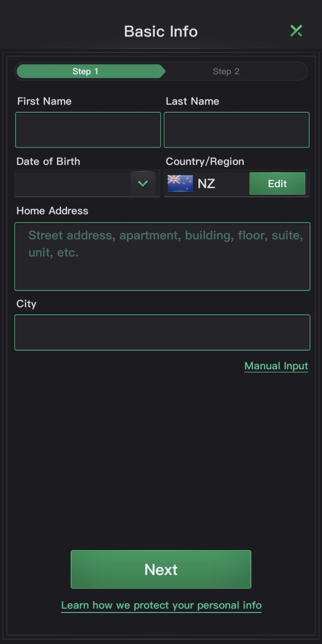Focus the City input field

(x=162, y=332)
